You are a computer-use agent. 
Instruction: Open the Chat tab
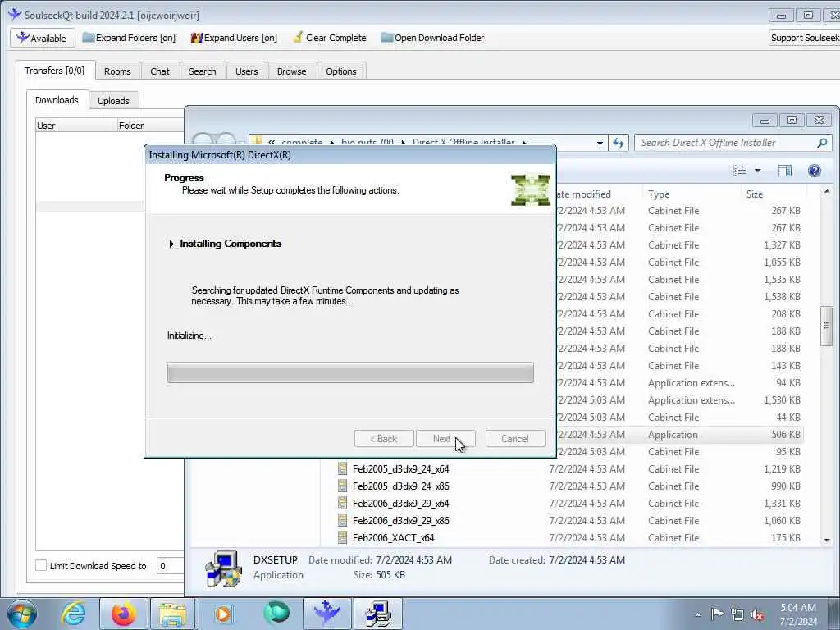(x=160, y=71)
